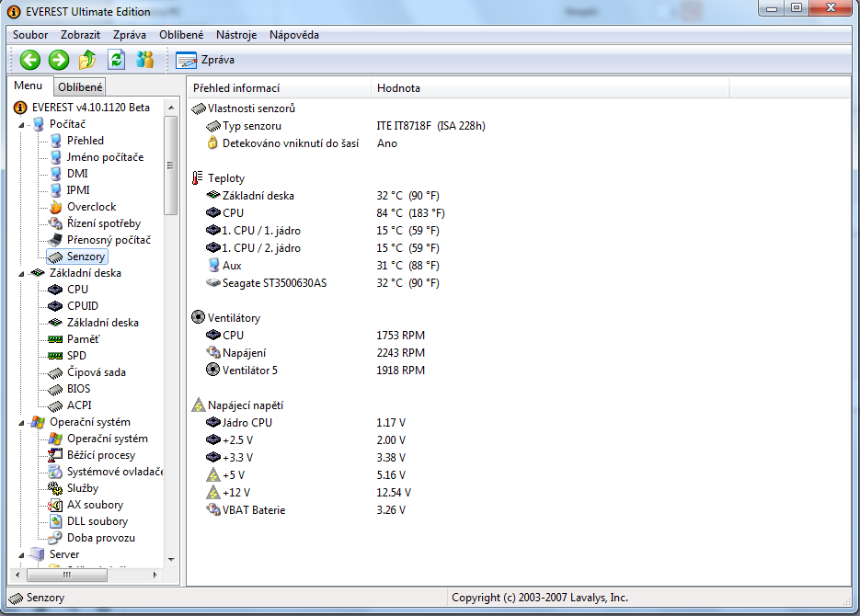This screenshot has width=860, height=616.
Task: Click the SPD memory icon
Action: (55, 356)
